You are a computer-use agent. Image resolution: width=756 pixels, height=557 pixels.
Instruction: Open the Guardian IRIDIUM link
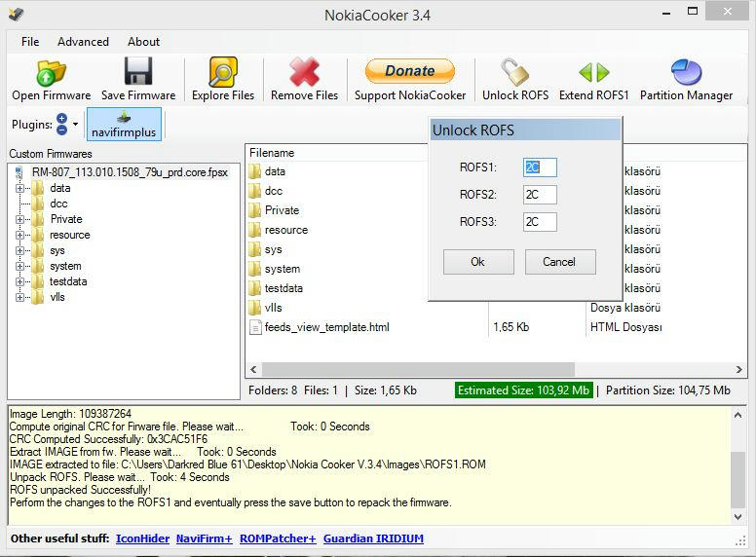click(x=373, y=538)
